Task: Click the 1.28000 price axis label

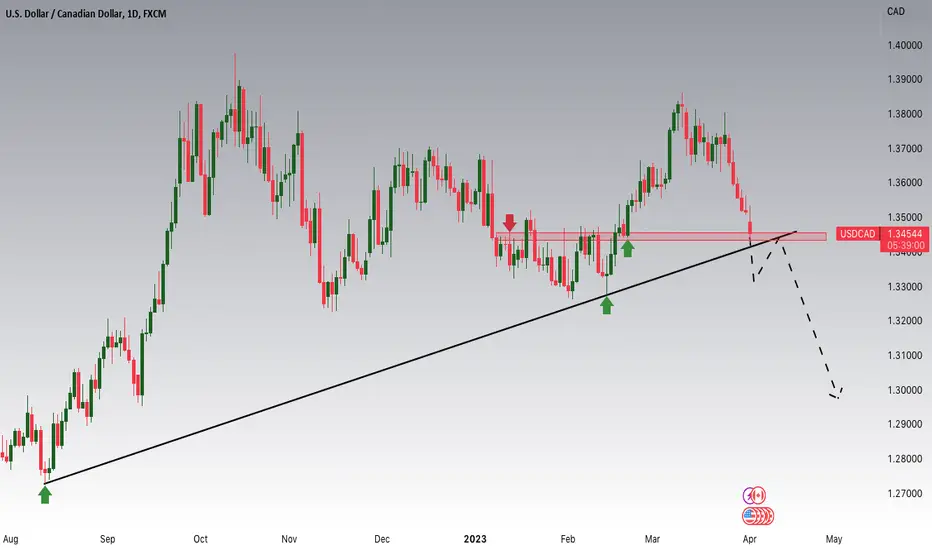Action: coord(905,458)
